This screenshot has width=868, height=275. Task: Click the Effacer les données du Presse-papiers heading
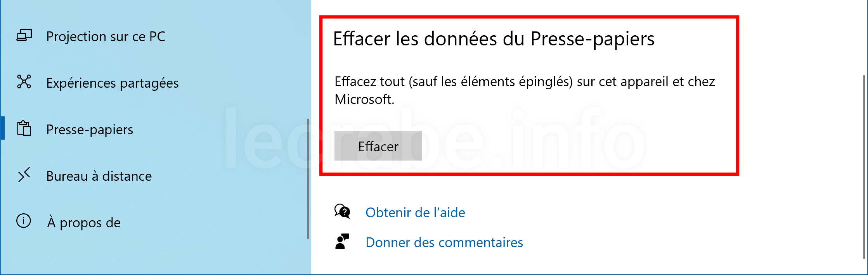494,39
